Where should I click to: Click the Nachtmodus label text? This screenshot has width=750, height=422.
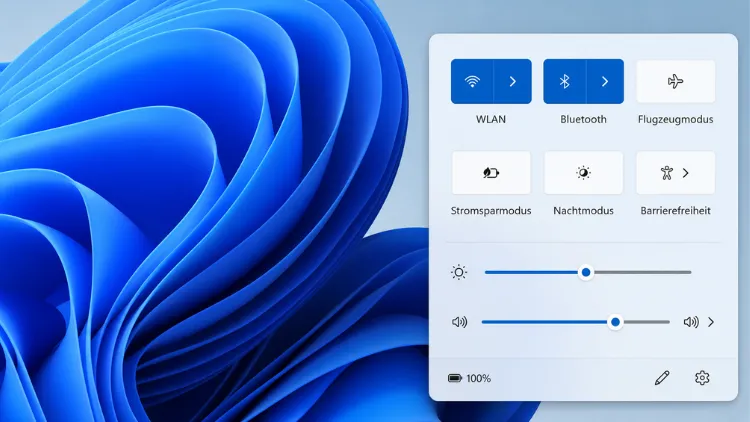[x=584, y=211]
